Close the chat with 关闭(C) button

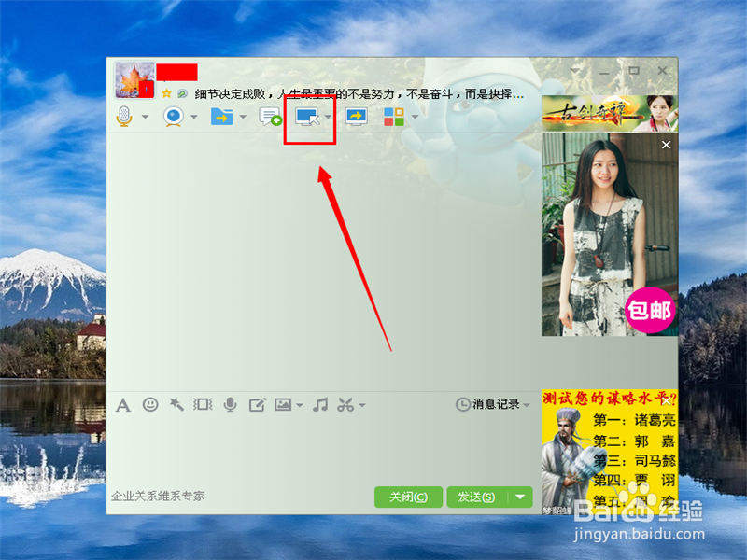coord(408,497)
